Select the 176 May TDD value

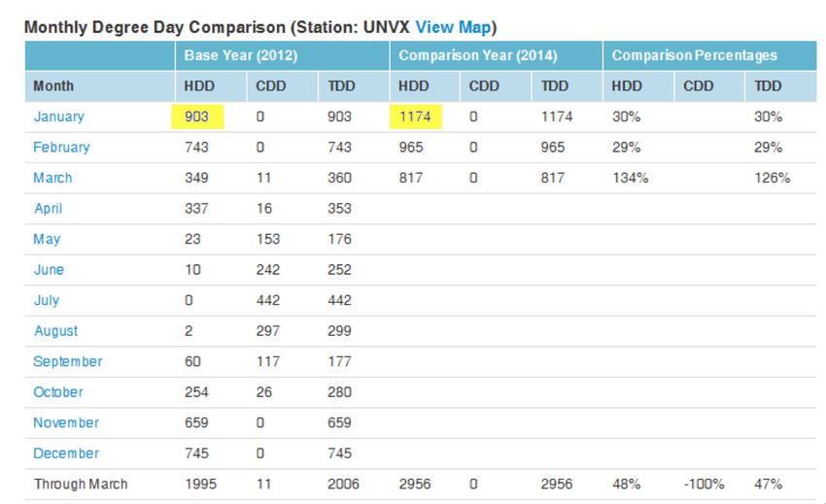(x=339, y=239)
